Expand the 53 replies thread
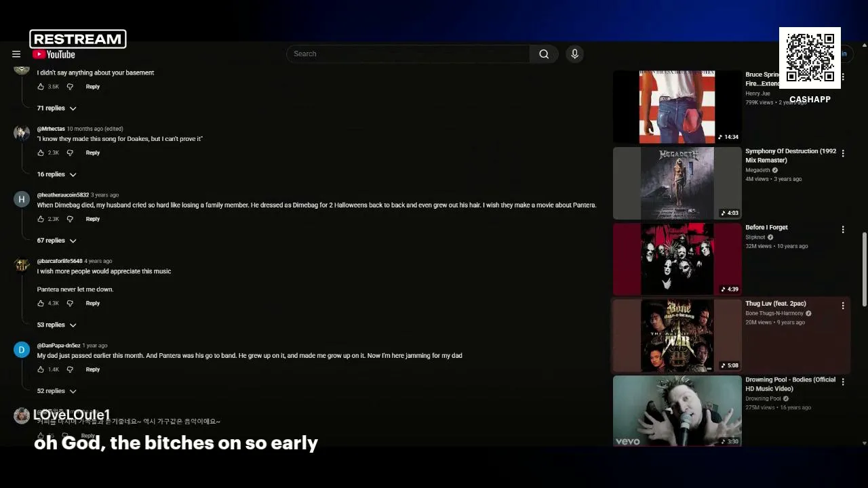Viewport: 868px width, 488px height. click(x=57, y=325)
